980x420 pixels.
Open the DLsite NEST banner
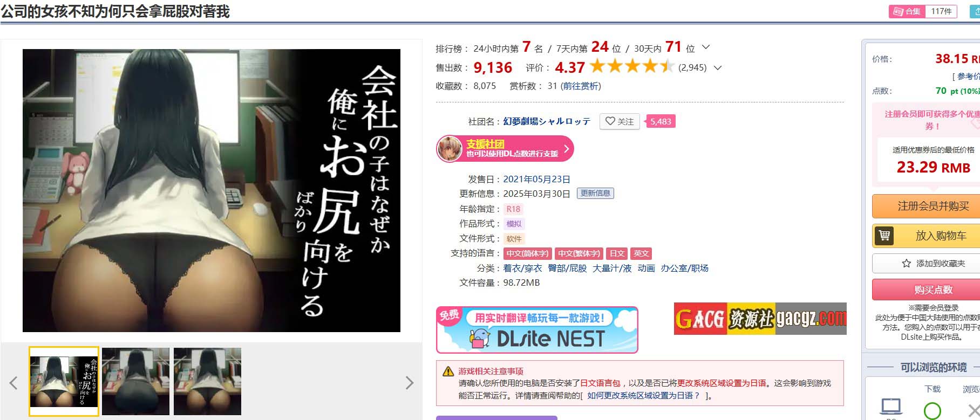point(537,329)
